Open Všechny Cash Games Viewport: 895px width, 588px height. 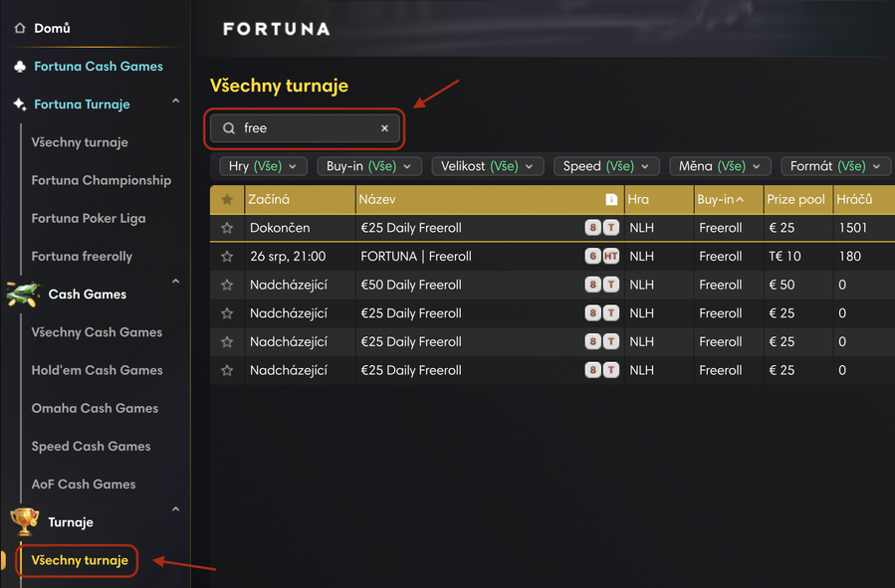(x=97, y=332)
